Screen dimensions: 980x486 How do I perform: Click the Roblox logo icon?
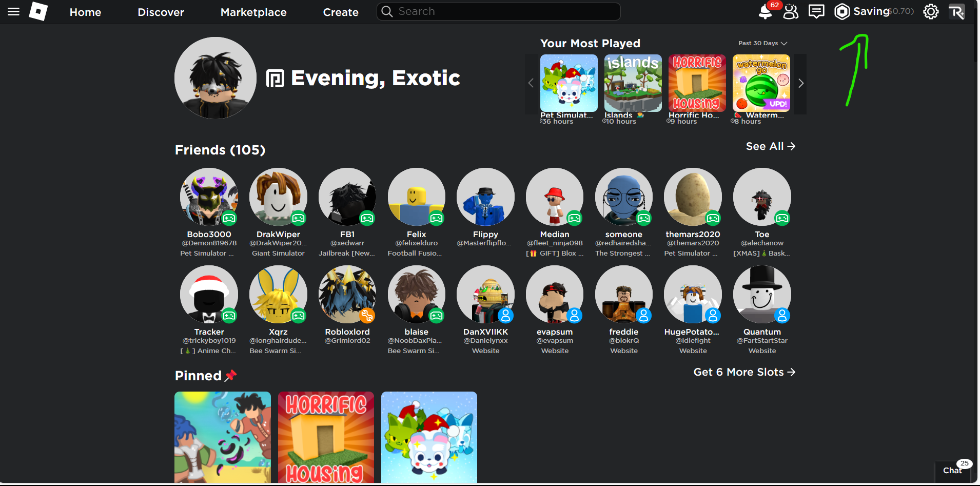tap(38, 12)
